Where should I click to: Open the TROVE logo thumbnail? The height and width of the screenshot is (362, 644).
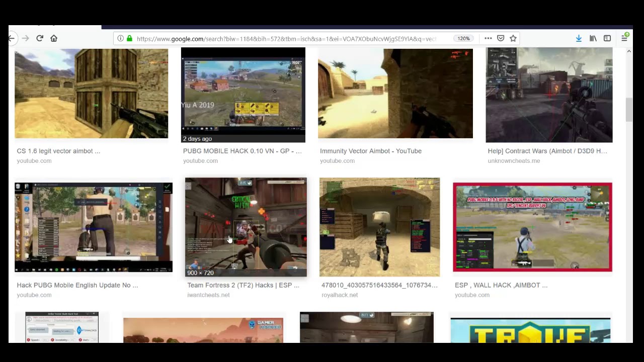pos(530,330)
